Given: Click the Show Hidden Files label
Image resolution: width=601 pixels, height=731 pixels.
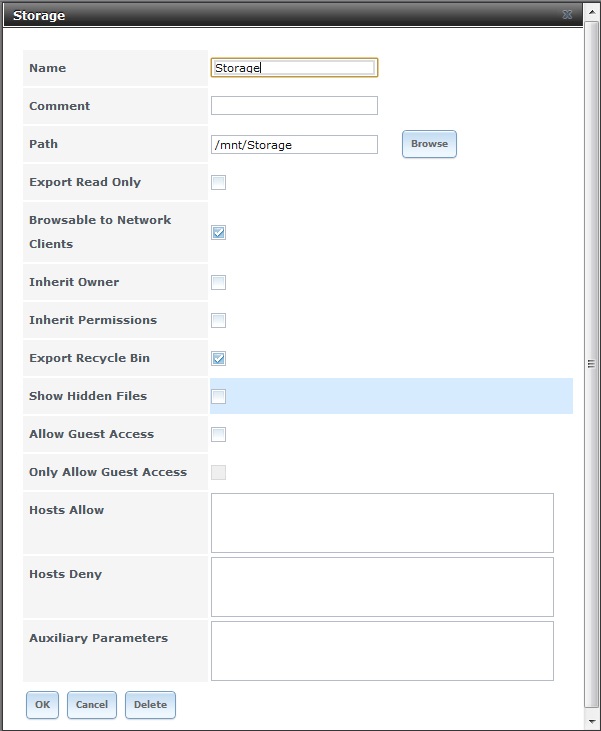Looking at the screenshot, I should click(88, 396).
